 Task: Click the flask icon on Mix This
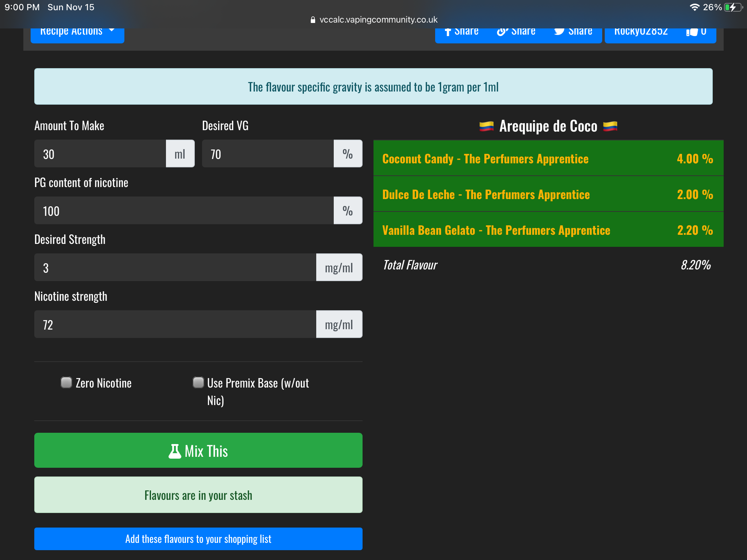point(175,451)
